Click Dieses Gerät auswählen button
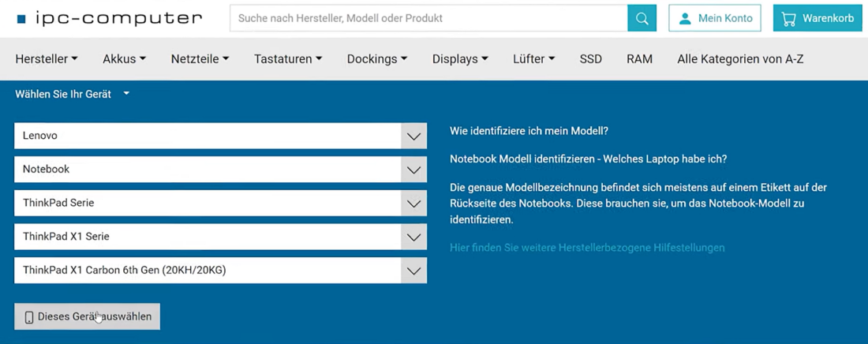The height and width of the screenshot is (344, 868). click(x=87, y=317)
